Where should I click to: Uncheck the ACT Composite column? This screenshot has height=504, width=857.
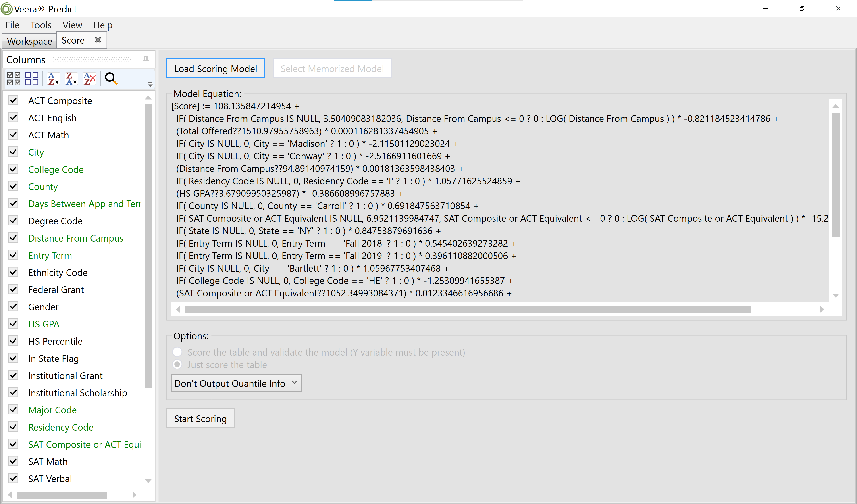click(13, 100)
